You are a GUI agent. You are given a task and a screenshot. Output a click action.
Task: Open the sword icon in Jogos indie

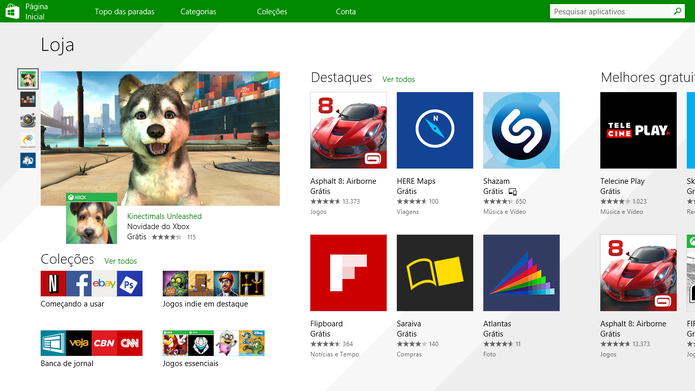click(x=252, y=283)
